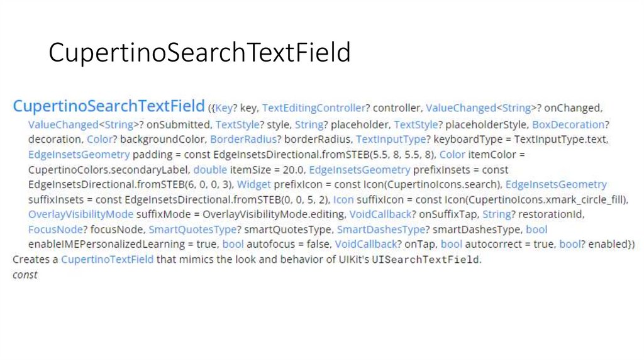Open EdgeInsetsGeometry link before padding
Screen dimensions: 644x361
coord(79,154)
